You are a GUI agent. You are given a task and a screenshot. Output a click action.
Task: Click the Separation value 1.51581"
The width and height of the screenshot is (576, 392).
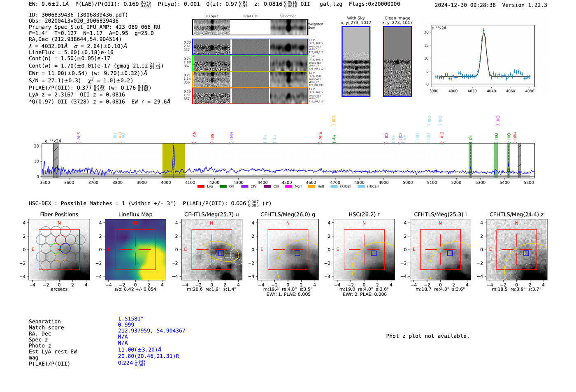tap(131, 319)
